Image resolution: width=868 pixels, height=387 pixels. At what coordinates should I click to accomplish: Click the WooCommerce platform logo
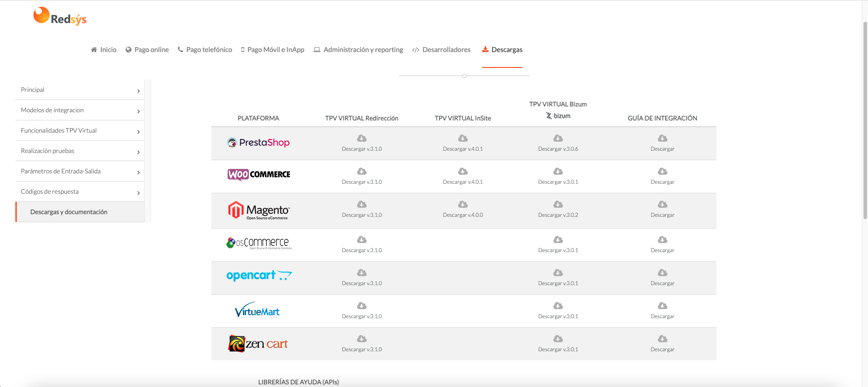point(259,175)
